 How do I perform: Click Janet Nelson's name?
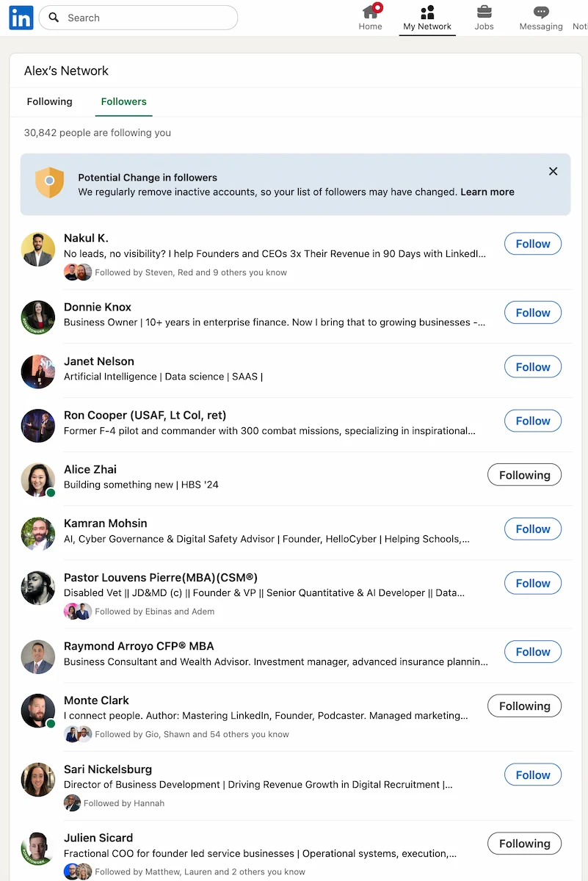99,361
